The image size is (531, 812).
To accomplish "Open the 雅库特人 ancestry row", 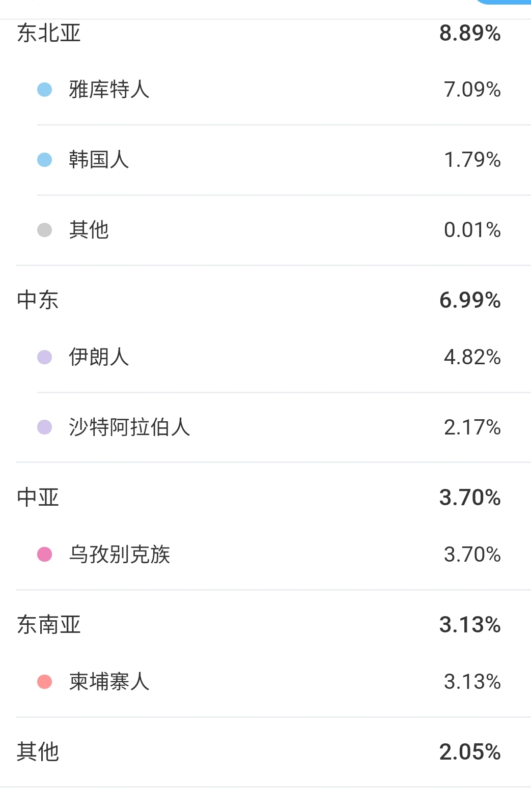I will click(273, 90).
